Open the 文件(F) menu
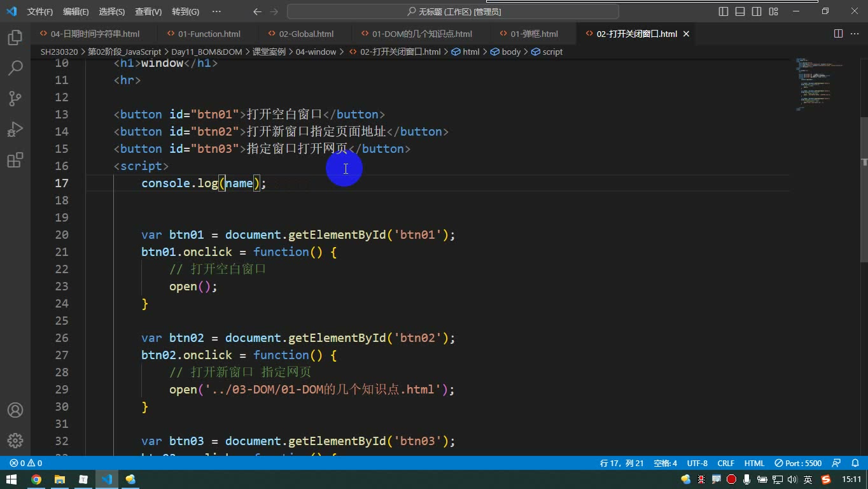868x489 pixels. [40, 11]
